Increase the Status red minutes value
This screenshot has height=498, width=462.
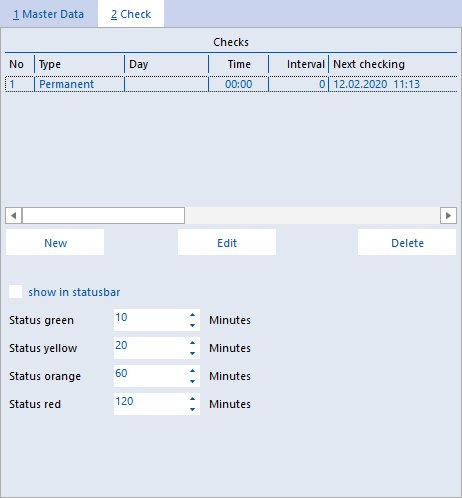coord(192,399)
